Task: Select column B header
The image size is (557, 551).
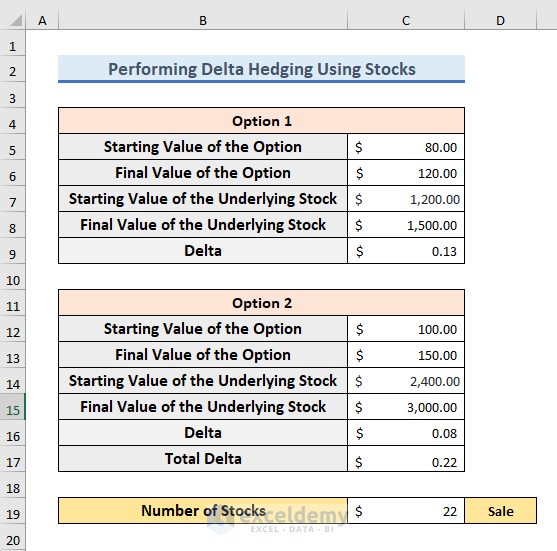Action: (x=203, y=21)
